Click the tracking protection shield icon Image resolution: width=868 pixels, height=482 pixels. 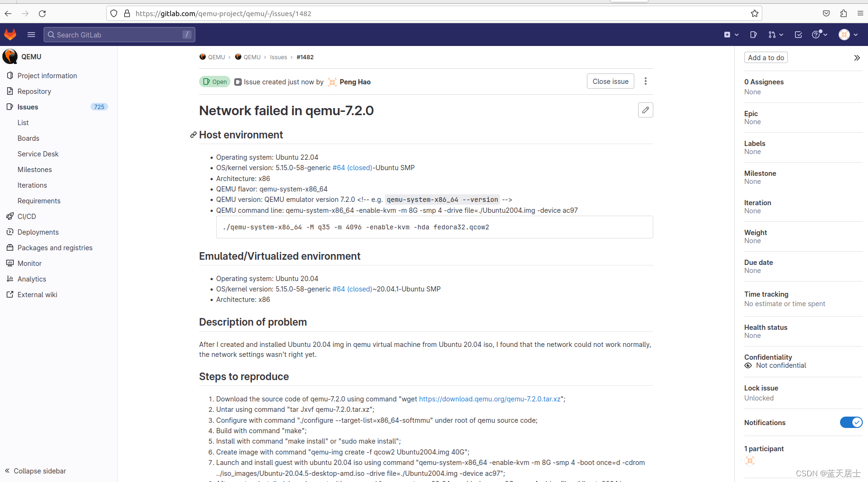click(114, 13)
